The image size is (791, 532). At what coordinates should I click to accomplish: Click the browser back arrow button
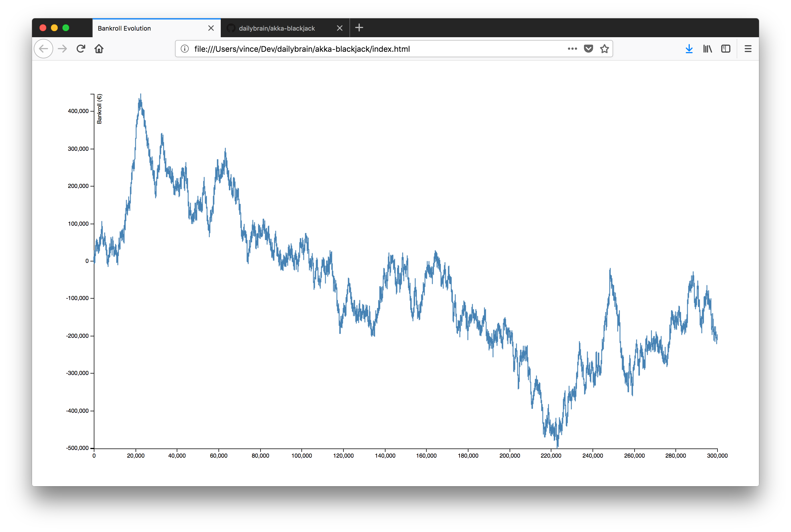point(43,49)
